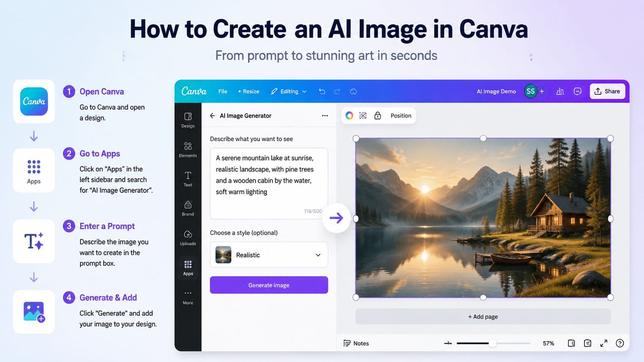The image size is (644, 362).
Task: Open the Notes panel
Action: coord(356,343)
